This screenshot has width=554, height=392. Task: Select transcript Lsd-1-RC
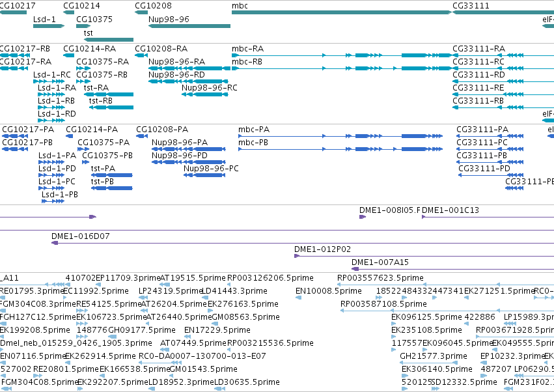coord(49,81)
